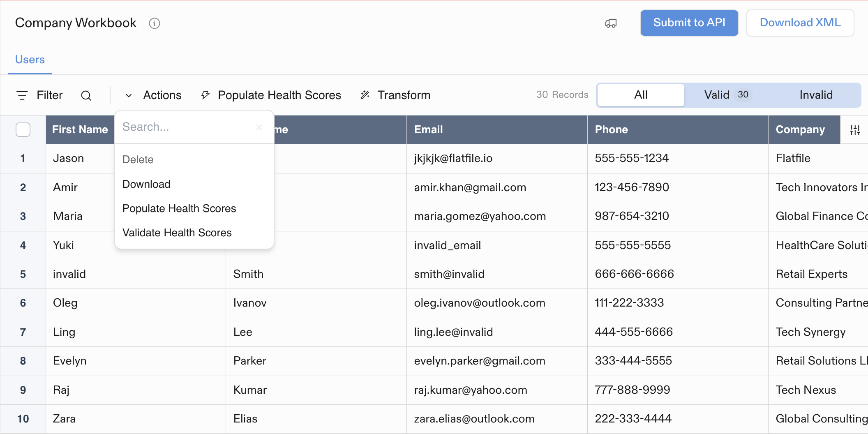Select the Tech Synergy company cell
The image size is (868, 434).
818,332
